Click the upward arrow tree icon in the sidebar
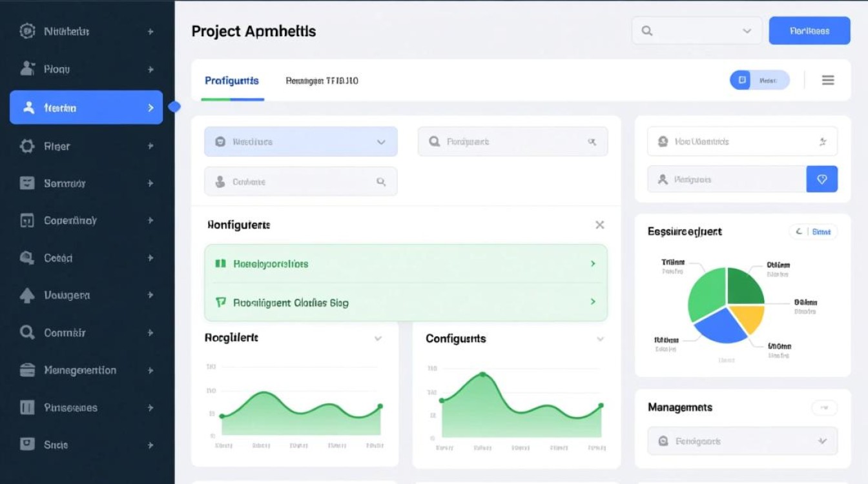This screenshot has height=484, width=868. click(x=27, y=295)
